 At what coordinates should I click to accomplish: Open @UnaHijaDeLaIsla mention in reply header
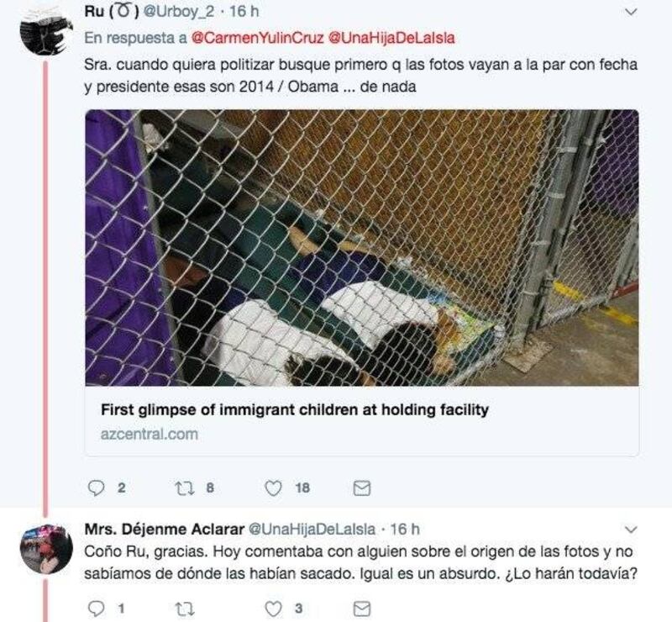click(391, 38)
